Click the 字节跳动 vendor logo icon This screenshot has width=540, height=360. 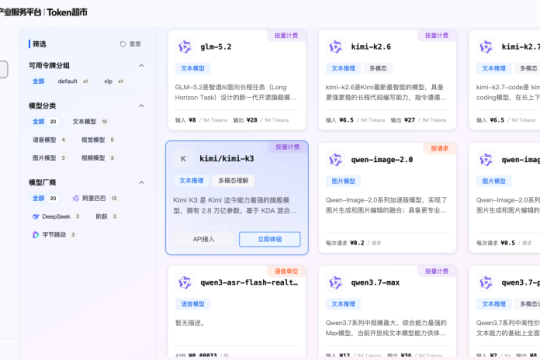pyautogui.click(x=36, y=235)
